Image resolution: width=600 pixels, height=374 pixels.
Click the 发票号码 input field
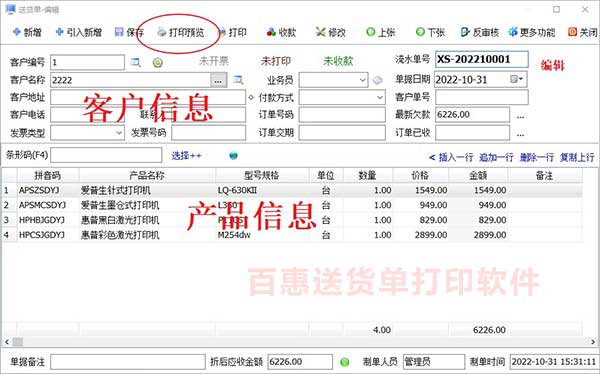pos(209,133)
